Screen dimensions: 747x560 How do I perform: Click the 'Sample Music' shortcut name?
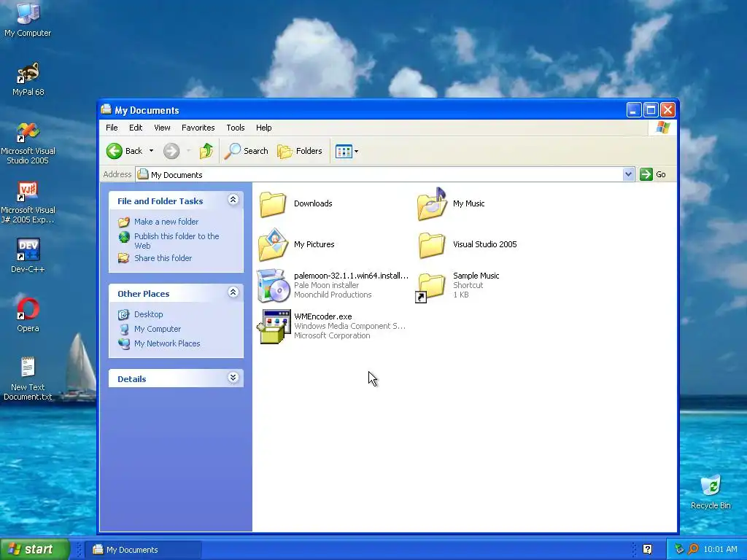tap(476, 276)
